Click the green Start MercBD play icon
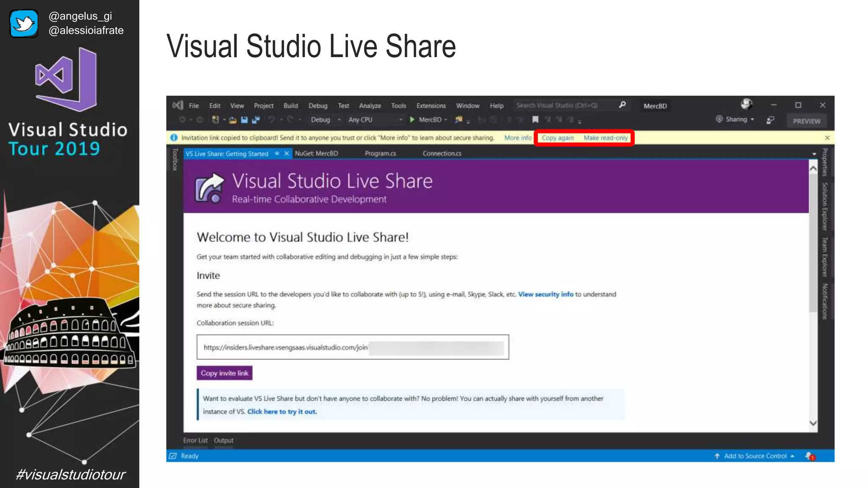 [412, 120]
